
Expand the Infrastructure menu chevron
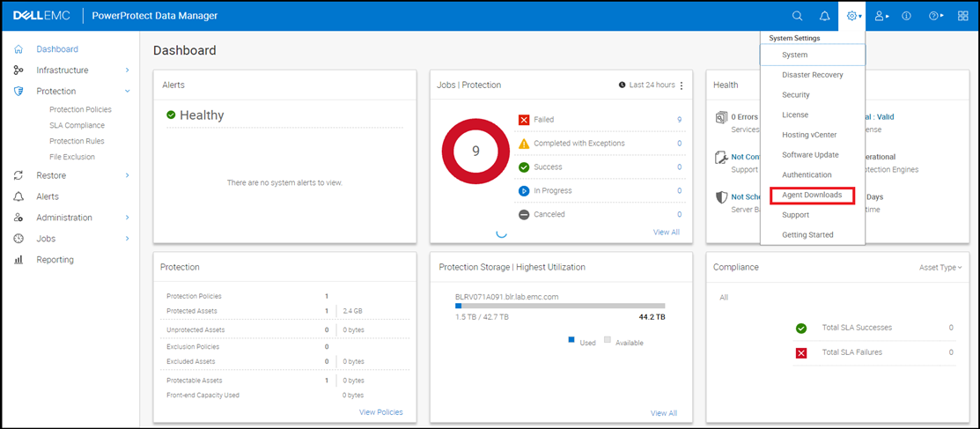pos(127,70)
